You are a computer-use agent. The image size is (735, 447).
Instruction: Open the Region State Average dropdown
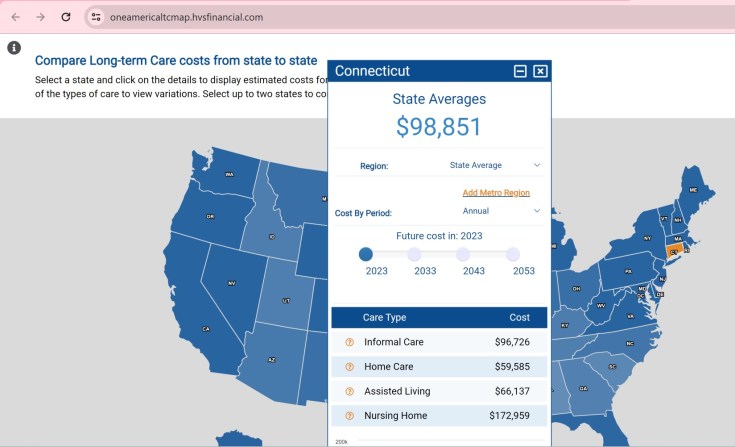click(x=494, y=165)
